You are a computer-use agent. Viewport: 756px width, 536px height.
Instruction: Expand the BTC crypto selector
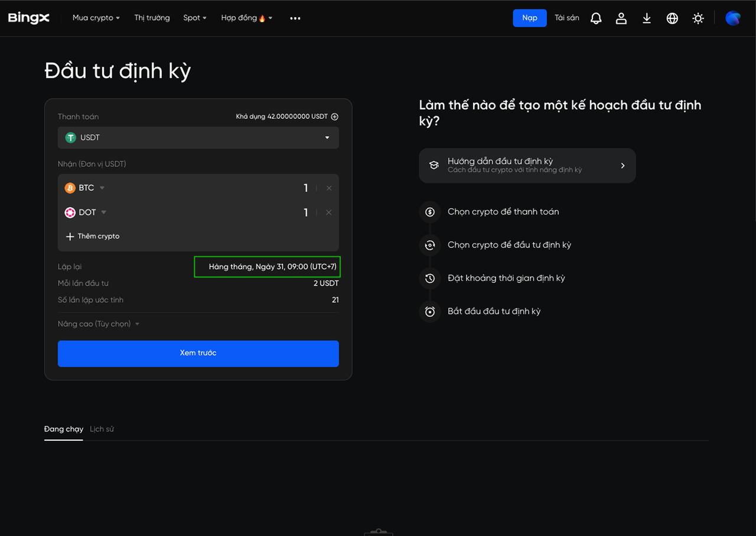(86, 188)
